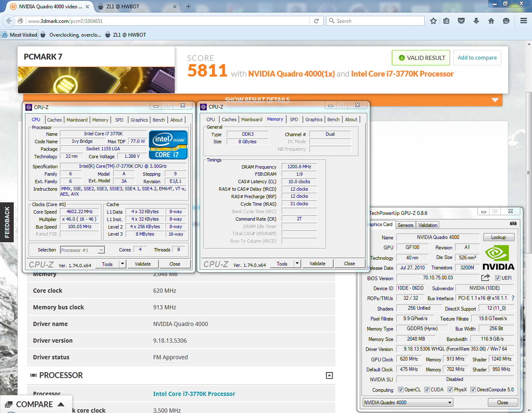Click the GPU-Z BIOS share/export icon
The image size is (532, 413).
click(x=485, y=277)
